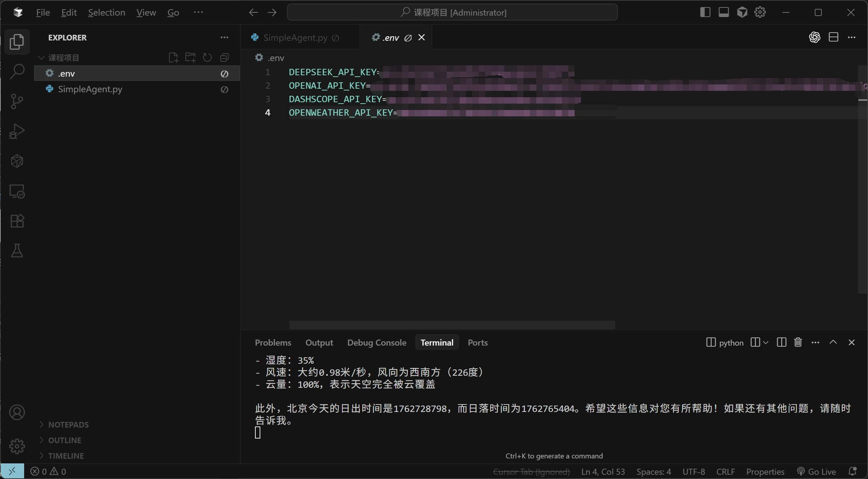Refresh the Explorer file tree
The image size is (868, 479).
pos(207,57)
